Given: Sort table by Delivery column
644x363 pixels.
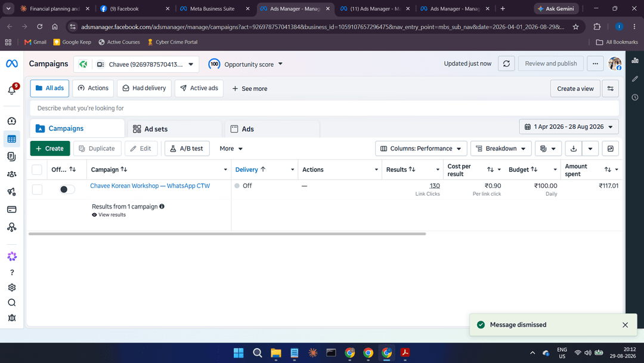Looking at the screenshot, I should [250, 170].
